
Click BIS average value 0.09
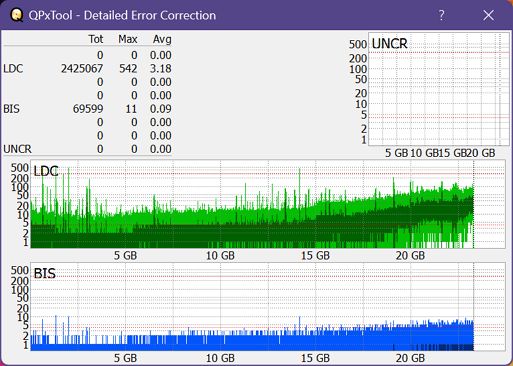click(161, 109)
